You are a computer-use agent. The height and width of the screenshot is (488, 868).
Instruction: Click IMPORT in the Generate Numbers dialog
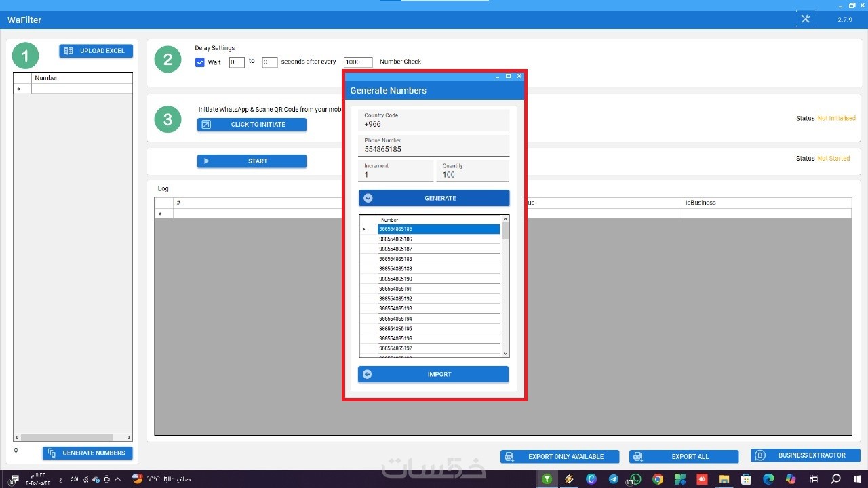433,374
